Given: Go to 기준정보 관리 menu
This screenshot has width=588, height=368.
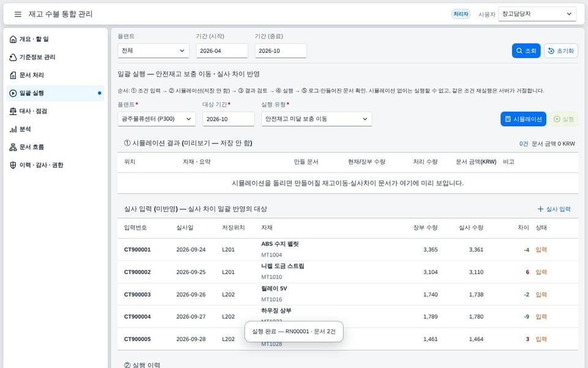Looking at the screenshot, I should (55, 57).
